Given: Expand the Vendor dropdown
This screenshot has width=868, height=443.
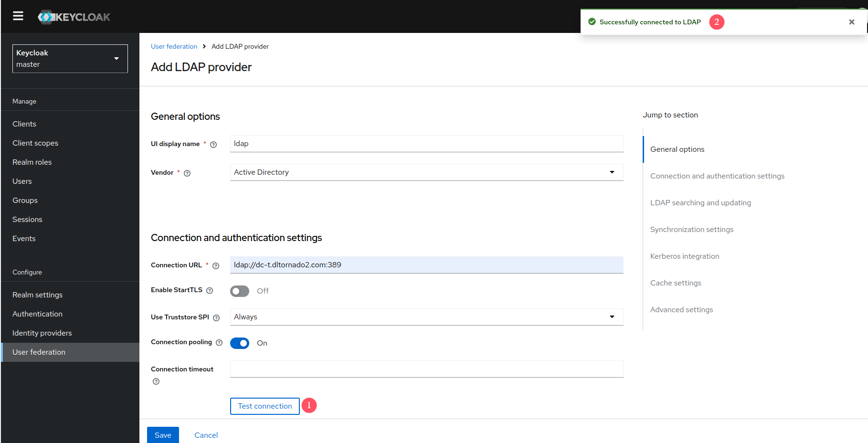Looking at the screenshot, I should click(426, 172).
